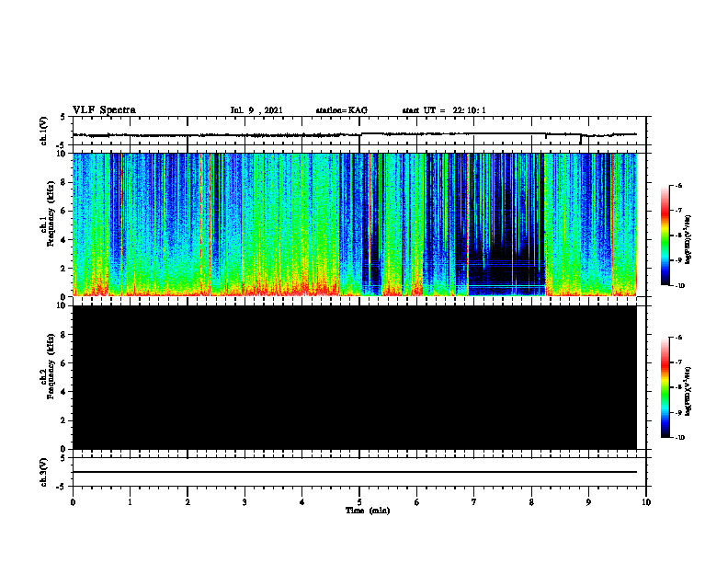Click time axis tick label 8
The width and height of the screenshot is (728, 563).
coord(531,502)
